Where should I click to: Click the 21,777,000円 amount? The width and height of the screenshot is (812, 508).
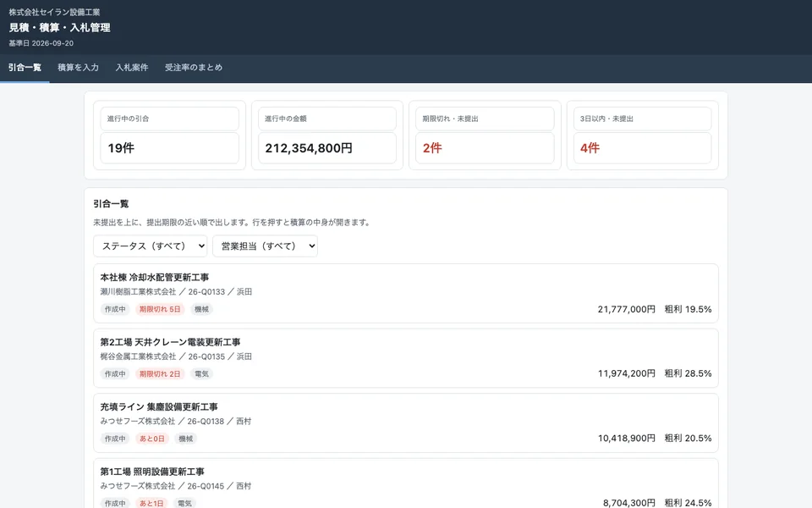(x=627, y=310)
